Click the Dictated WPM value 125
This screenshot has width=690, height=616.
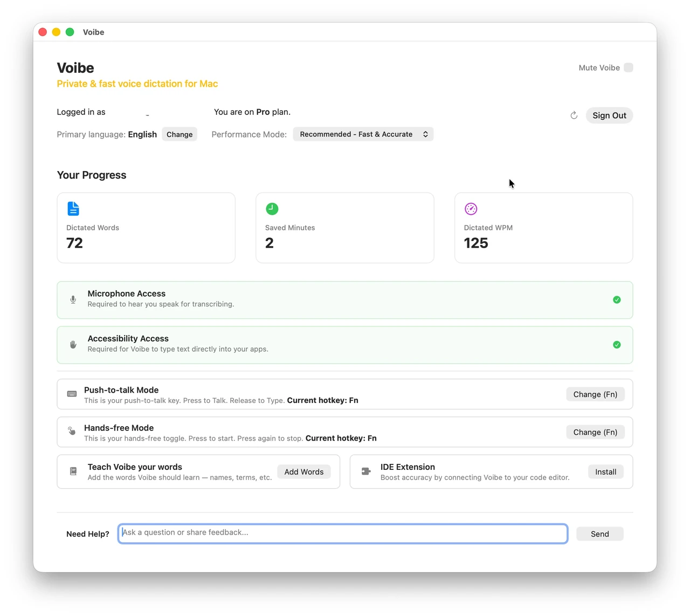pyautogui.click(x=476, y=243)
